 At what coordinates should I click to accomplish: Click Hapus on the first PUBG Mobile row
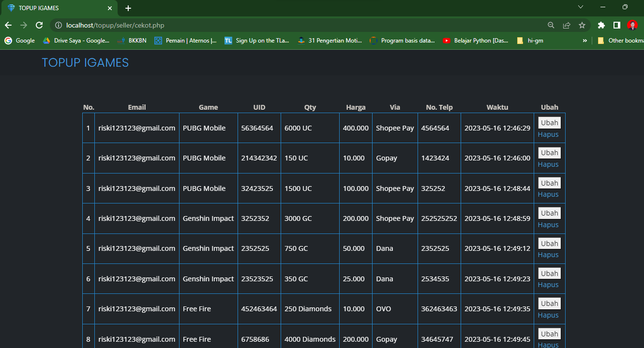(548, 134)
